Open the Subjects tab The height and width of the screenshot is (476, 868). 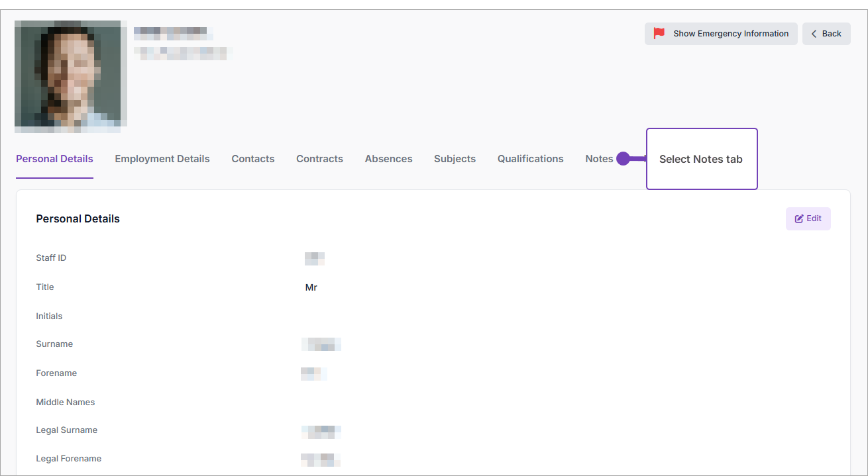pyautogui.click(x=455, y=159)
